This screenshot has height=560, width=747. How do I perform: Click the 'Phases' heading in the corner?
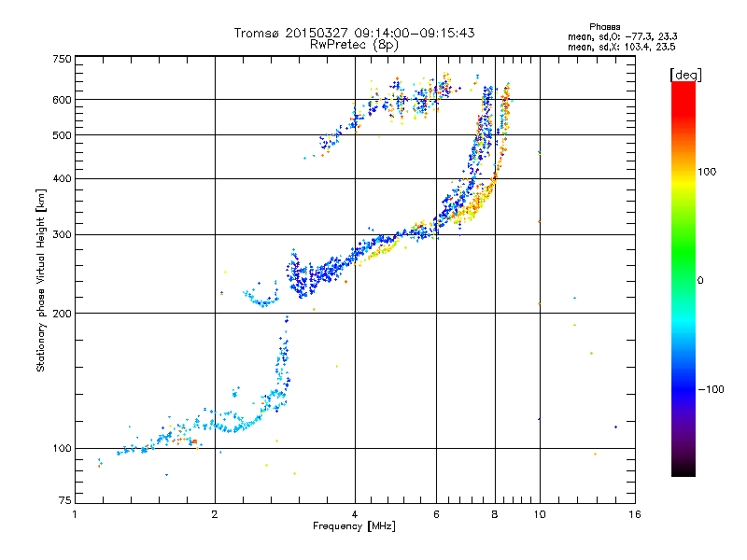[x=604, y=27]
